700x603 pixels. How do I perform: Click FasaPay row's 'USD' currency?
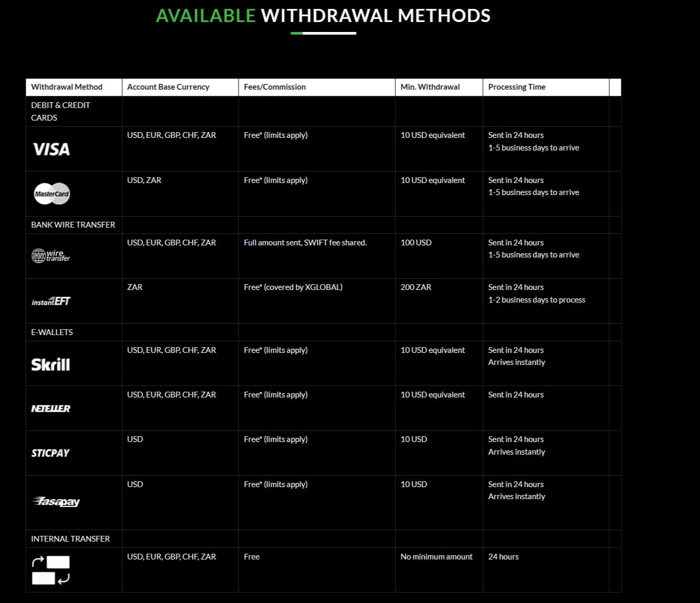(135, 484)
